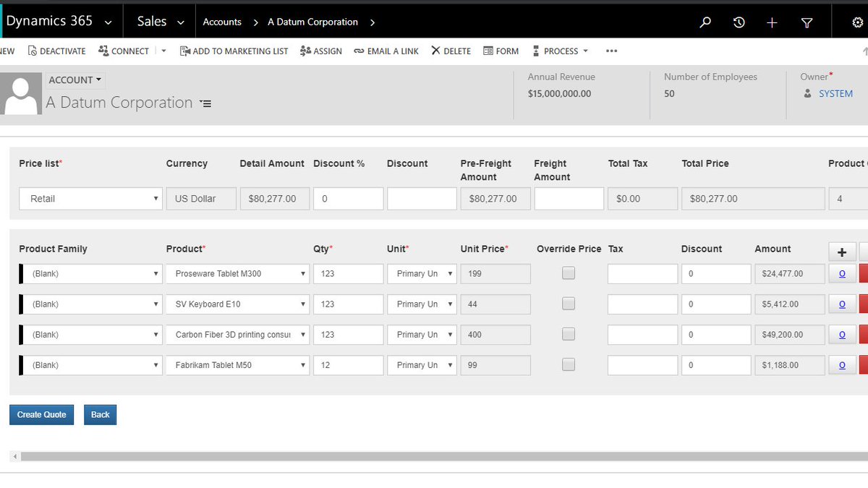The height and width of the screenshot is (488, 868).
Task: Select Annual Revenue $15,000,000.00 value
Action: tap(559, 93)
